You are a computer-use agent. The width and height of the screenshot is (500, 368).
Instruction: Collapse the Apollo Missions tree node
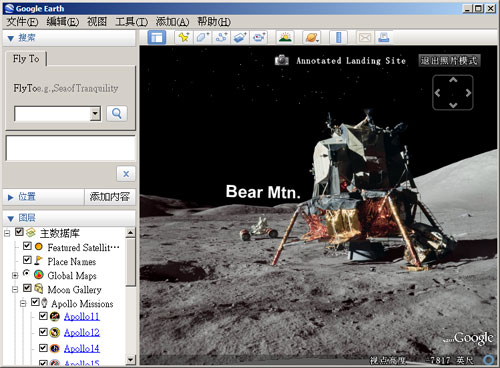23,303
